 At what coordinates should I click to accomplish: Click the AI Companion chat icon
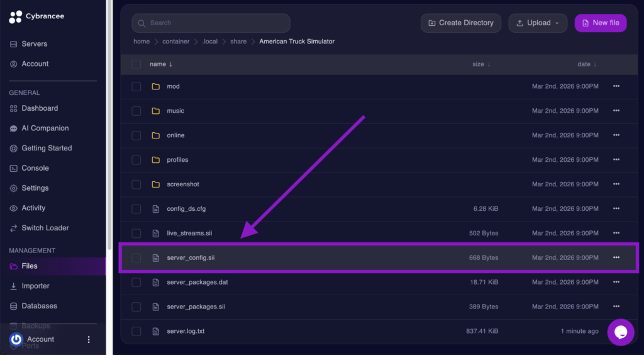pyautogui.click(x=14, y=128)
